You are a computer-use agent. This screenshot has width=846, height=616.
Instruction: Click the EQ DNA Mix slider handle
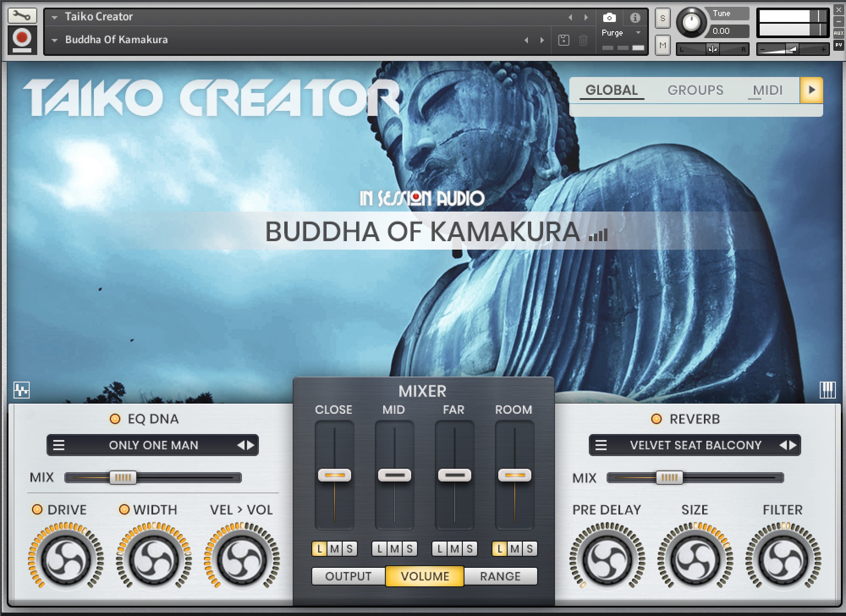[123, 478]
